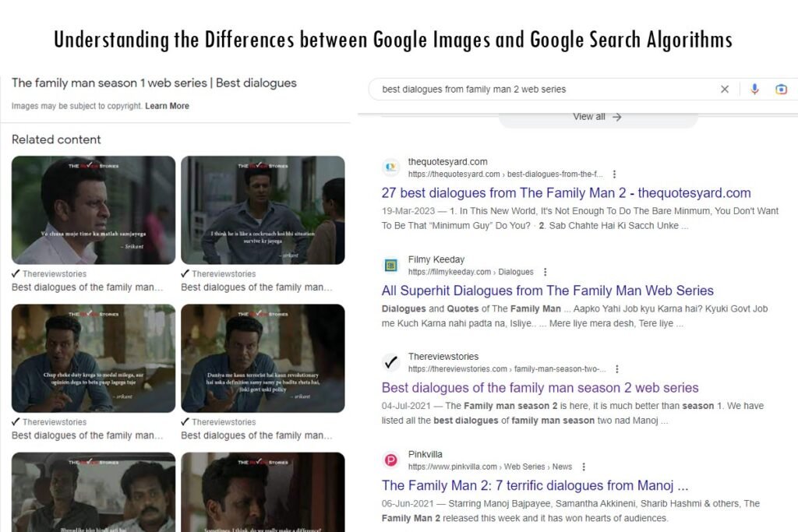Click the Filmy Keeday site favicon

point(390,265)
